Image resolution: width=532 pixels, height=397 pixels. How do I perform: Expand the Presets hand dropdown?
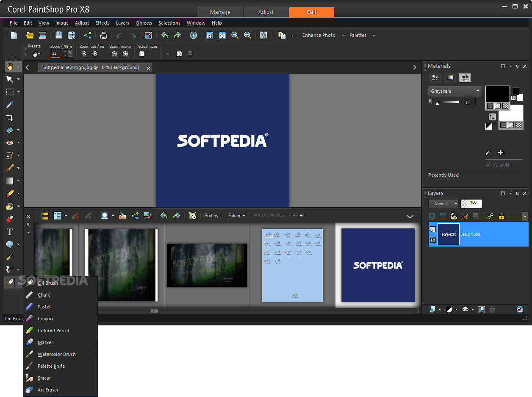(36, 54)
